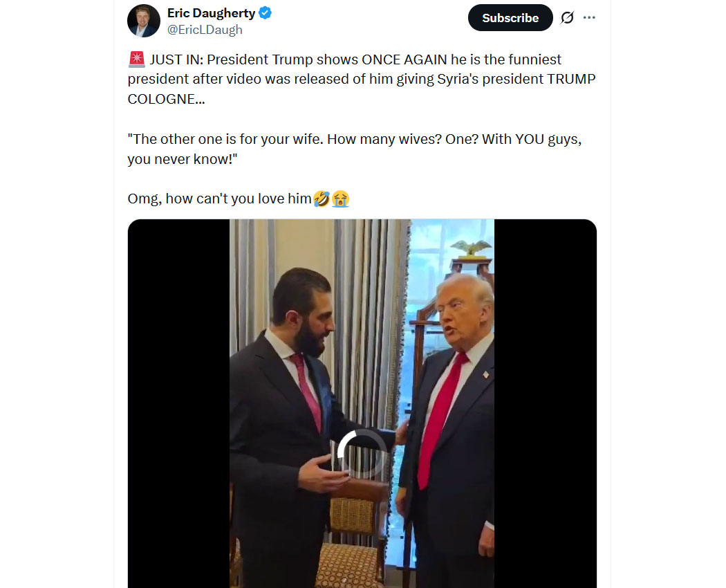Subscribe to Eric Daugherty
726x588 pixels.
[x=510, y=17]
